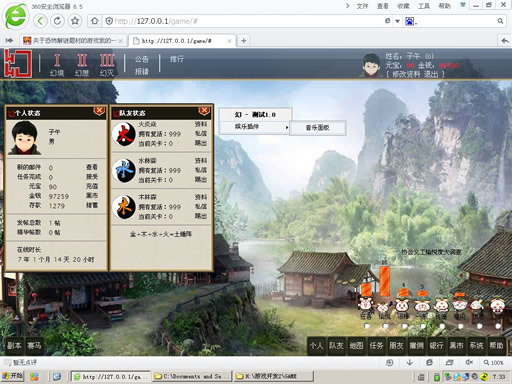The height and width of the screenshot is (384, 512).
Task: Click 踢出 for teammate 木林森
Action: [x=201, y=216]
